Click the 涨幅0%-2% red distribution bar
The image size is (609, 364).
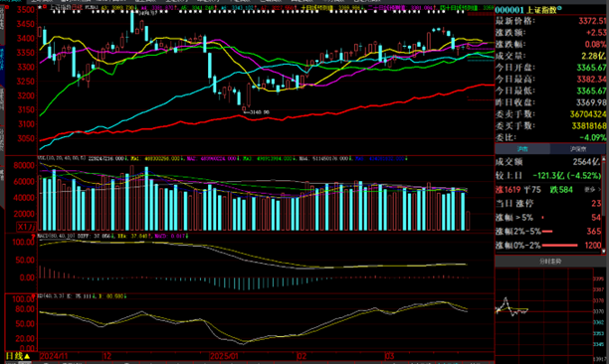click(x=559, y=246)
